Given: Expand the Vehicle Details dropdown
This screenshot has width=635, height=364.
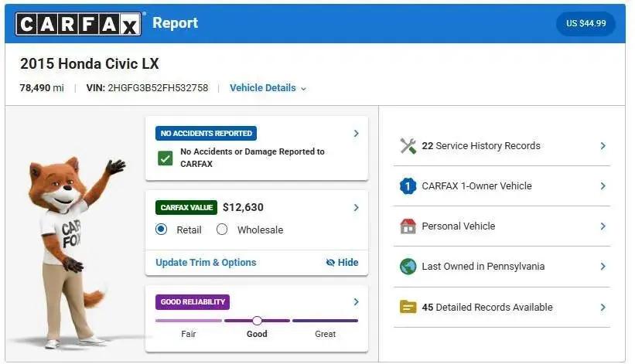Looking at the screenshot, I should tap(268, 88).
